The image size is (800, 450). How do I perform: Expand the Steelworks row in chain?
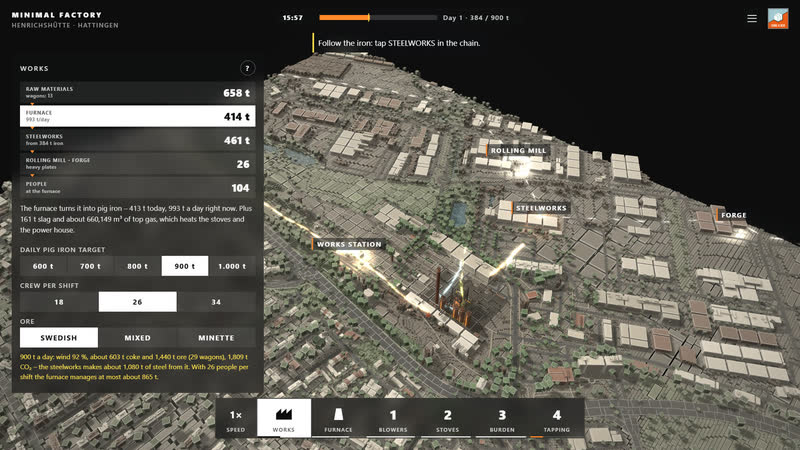click(138, 140)
